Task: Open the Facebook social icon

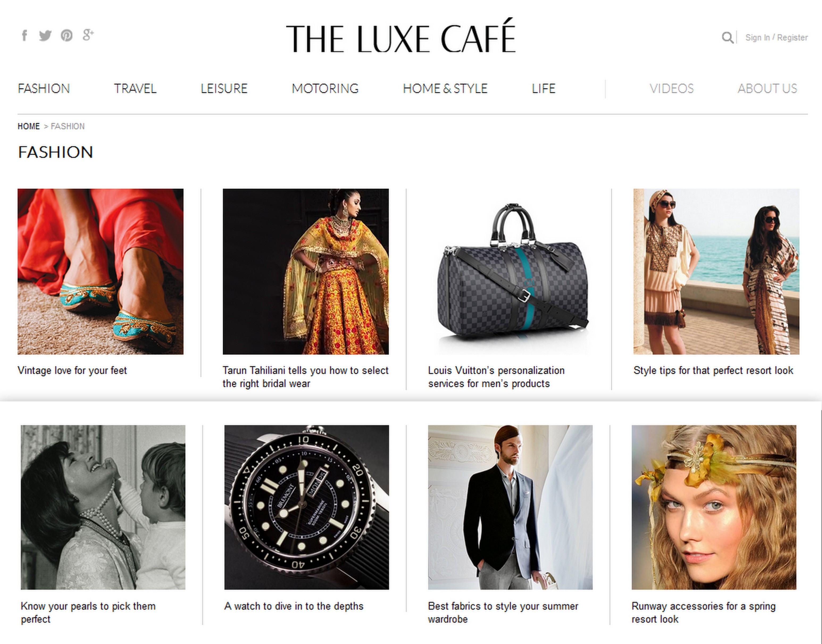Action: [24, 35]
